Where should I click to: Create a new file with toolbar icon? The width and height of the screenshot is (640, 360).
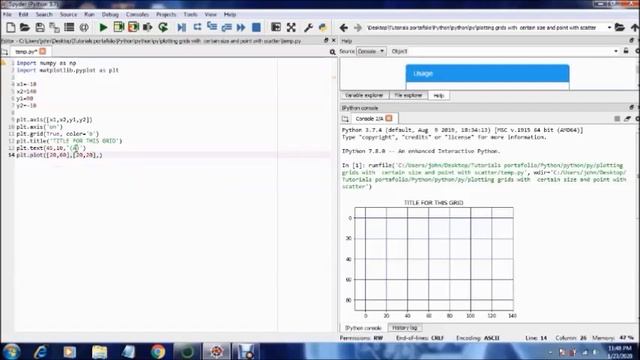[x=11, y=27]
